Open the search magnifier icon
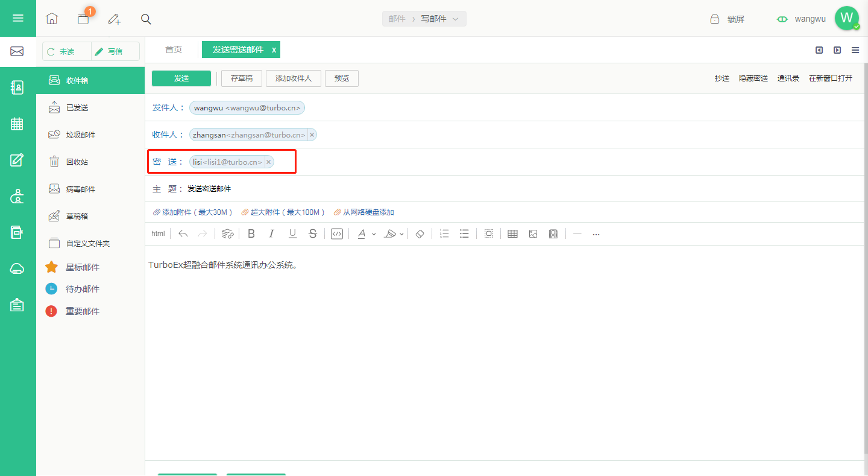 click(146, 19)
